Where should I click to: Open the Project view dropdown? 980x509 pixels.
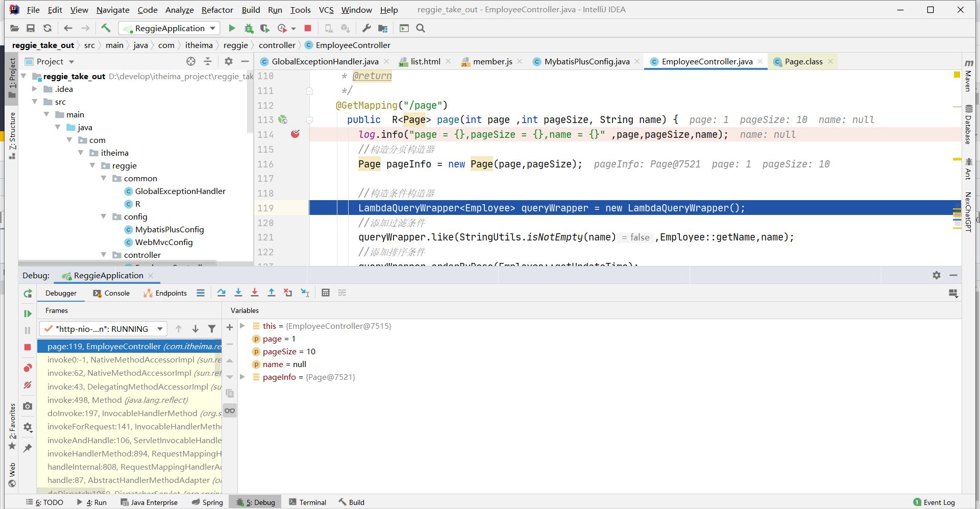point(71,62)
